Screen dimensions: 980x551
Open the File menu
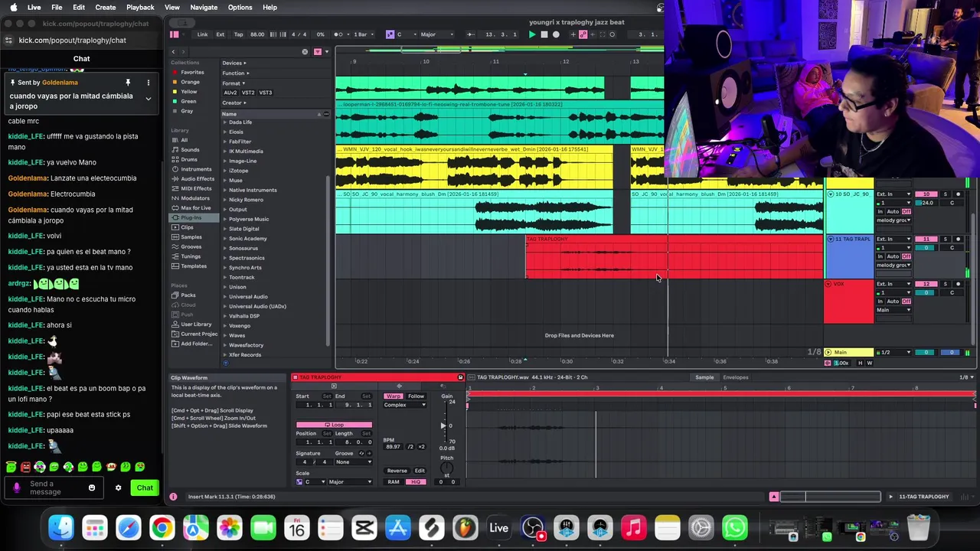click(57, 7)
